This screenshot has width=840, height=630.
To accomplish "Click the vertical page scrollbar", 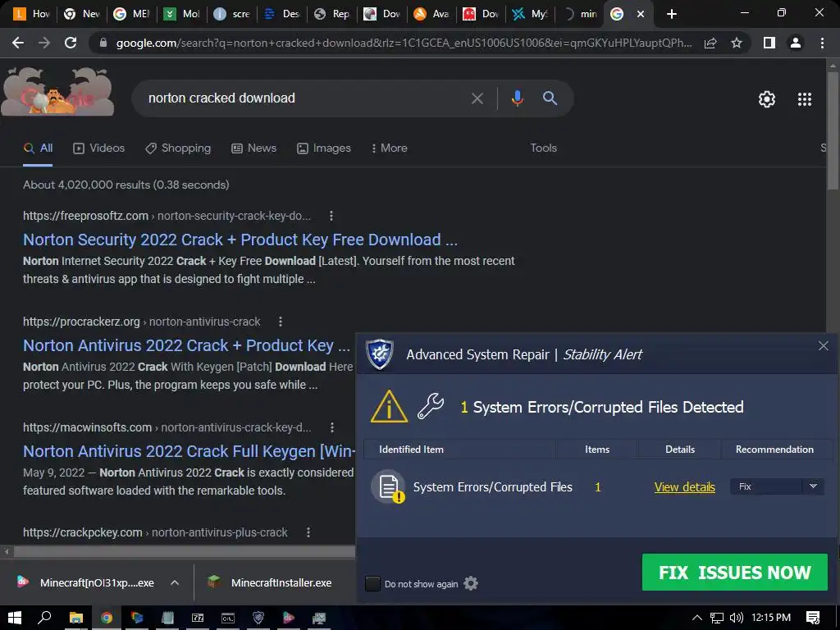I will tap(833, 130).
